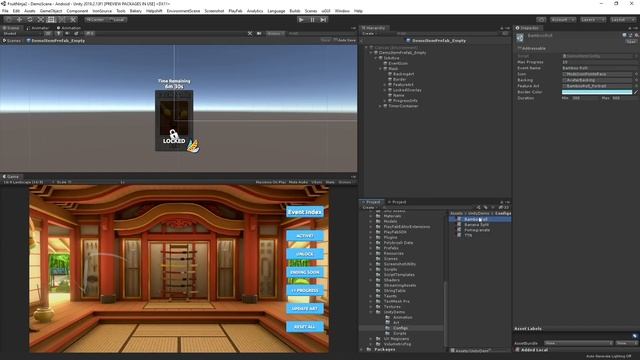Select the custom editor tools icon
Image resolution: width=640 pixels, height=360 pixels.
73,20
